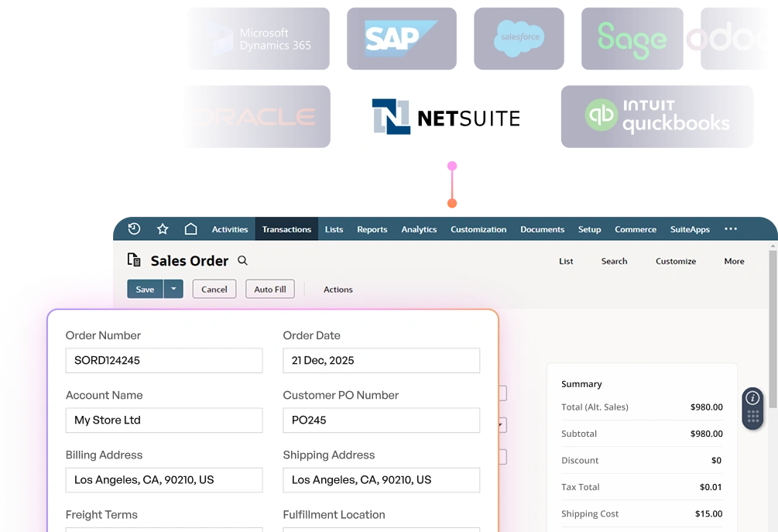
Task: Click the favorites star shortcut icon
Action: [163, 229]
